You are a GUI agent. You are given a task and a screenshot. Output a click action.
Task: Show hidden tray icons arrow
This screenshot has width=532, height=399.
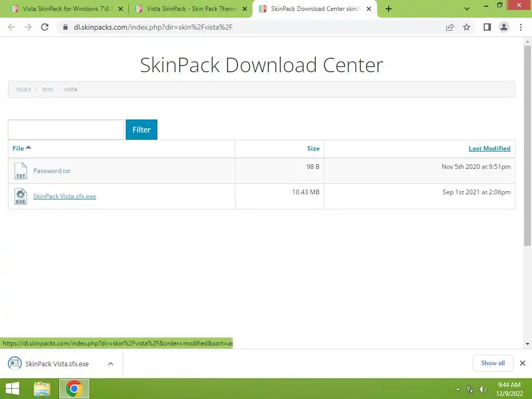coord(458,389)
